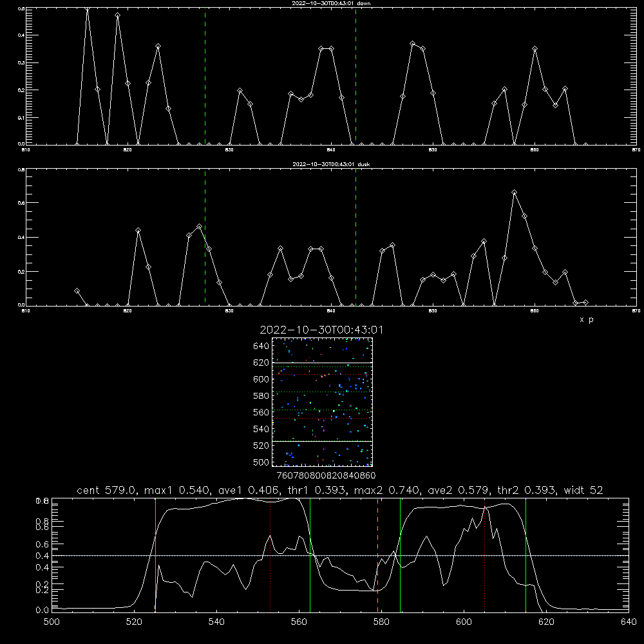Open the small colored-speckle image thumbnail
Image resolution: width=644 pixels, height=644 pixels.
point(322,402)
